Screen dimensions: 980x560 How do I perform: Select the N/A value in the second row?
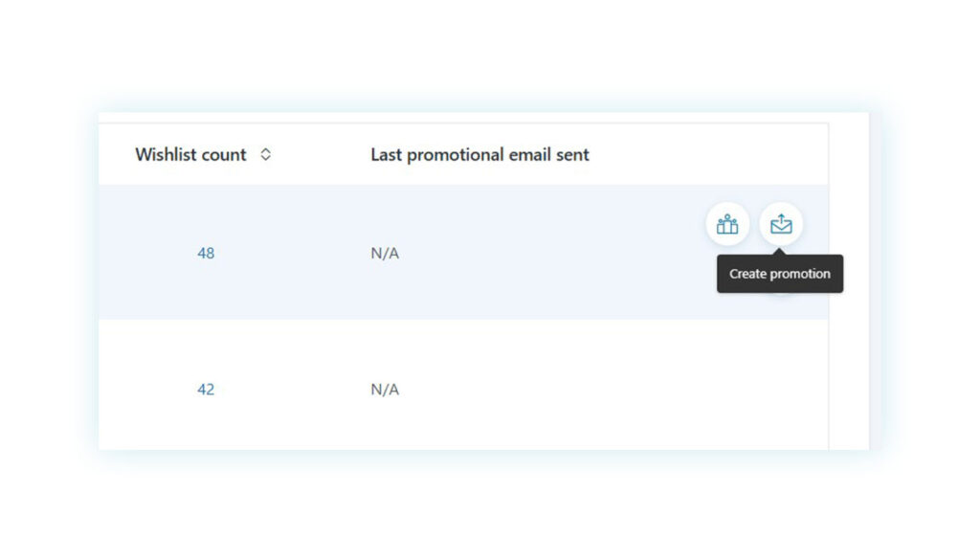coord(383,389)
